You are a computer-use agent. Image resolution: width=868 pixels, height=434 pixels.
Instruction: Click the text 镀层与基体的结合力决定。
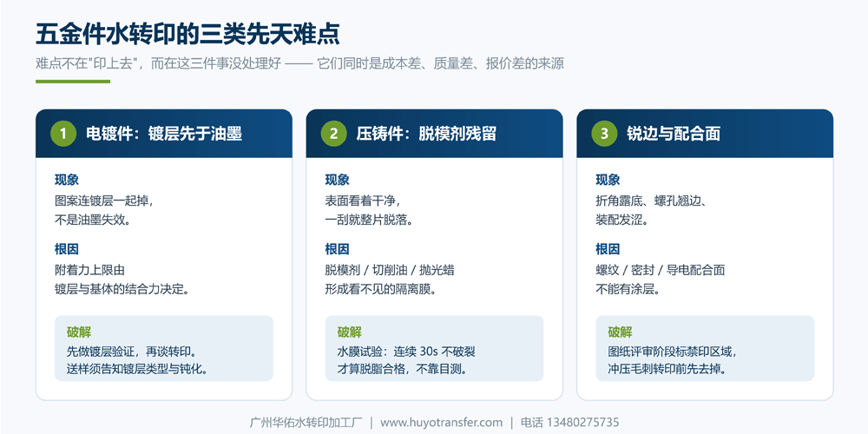[122, 289]
